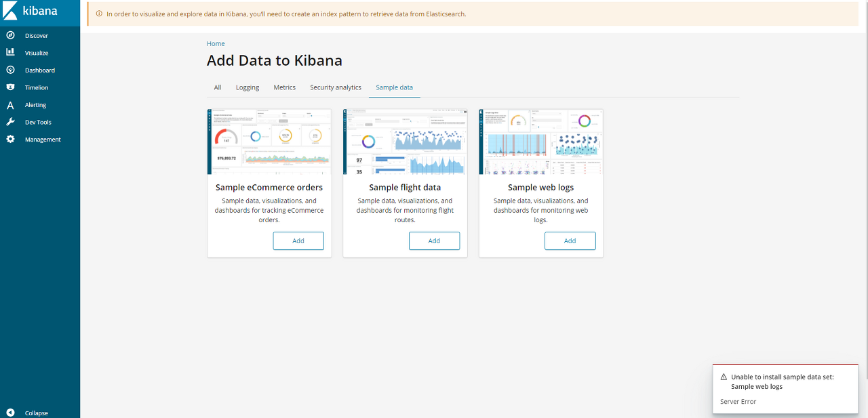This screenshot has height=418, width=868.
Task: Open Alerting icon in sidebar
Action: click(x=10, y=105)
